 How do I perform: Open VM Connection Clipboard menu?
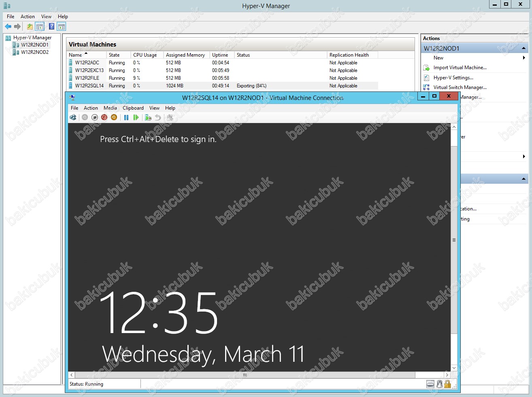tap(133, 108)
